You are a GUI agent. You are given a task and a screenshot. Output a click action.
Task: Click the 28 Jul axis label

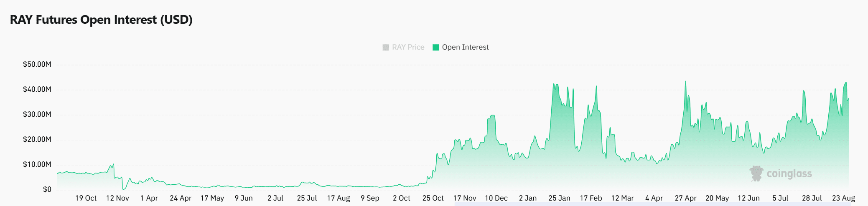click(x=812, y=198)
